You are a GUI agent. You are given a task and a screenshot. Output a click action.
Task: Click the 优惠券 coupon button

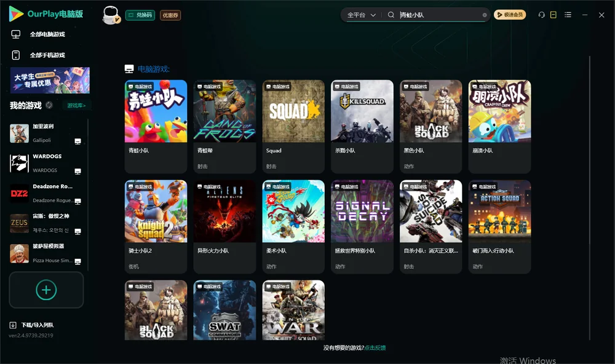(x=170, y=15)
